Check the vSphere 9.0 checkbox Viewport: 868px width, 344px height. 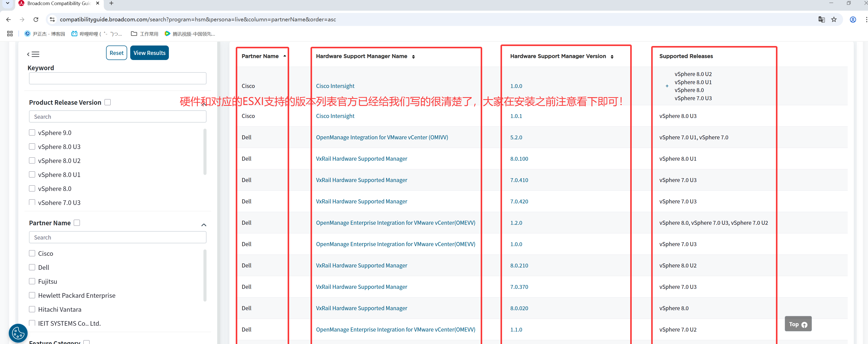pyautogui.click(x=32, y=133)
